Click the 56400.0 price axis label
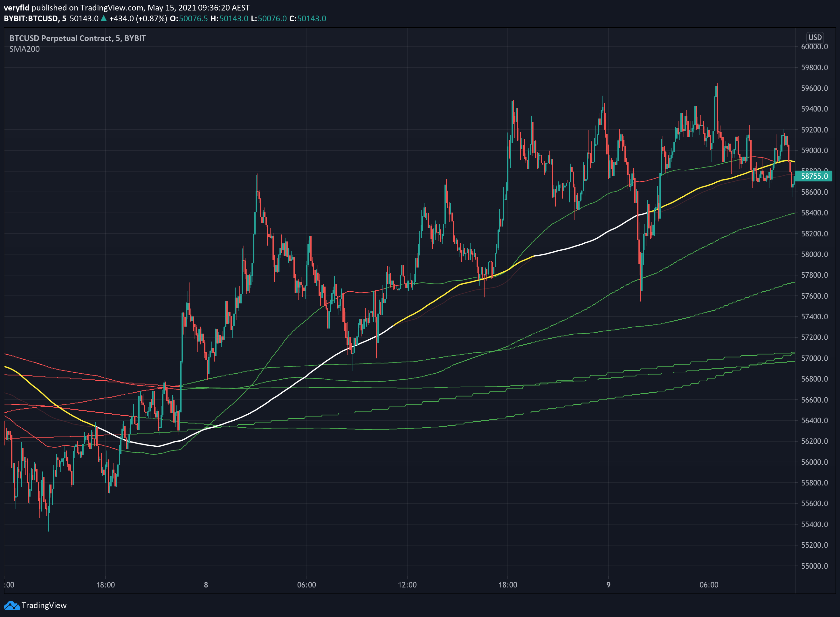The height and width of the screenshot is (617, 840). [814, 421]
